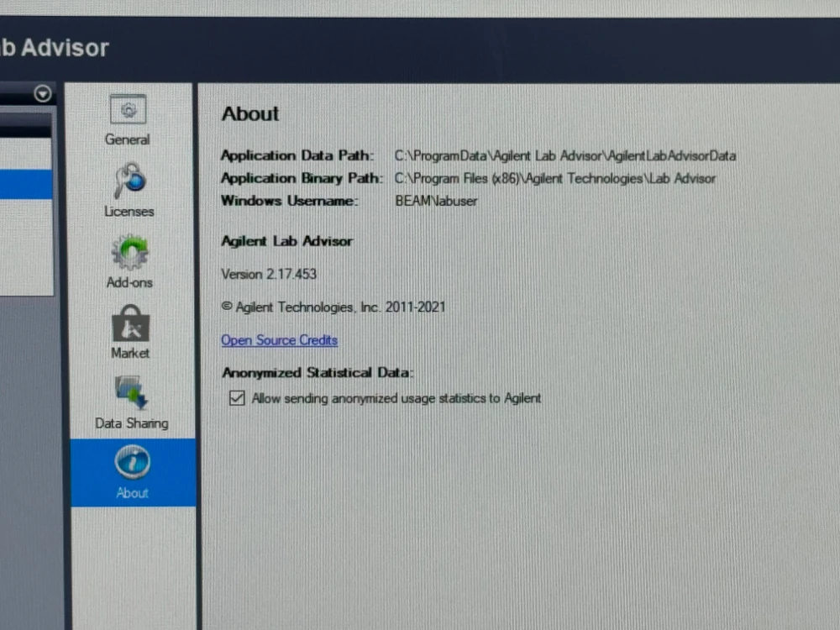
Task: Click the Agilent Lab Advisor product name
Action: [x=287, y=241]
